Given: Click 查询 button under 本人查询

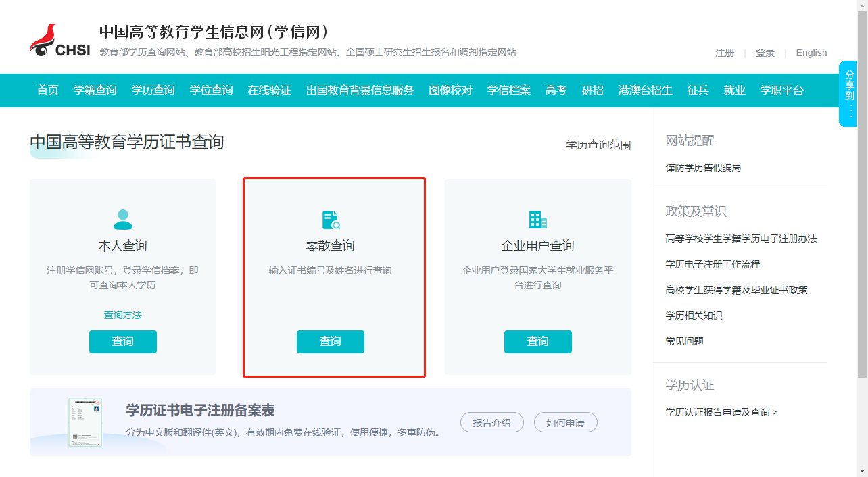Looking at the screenshot, I should click(x=123, y=342).
